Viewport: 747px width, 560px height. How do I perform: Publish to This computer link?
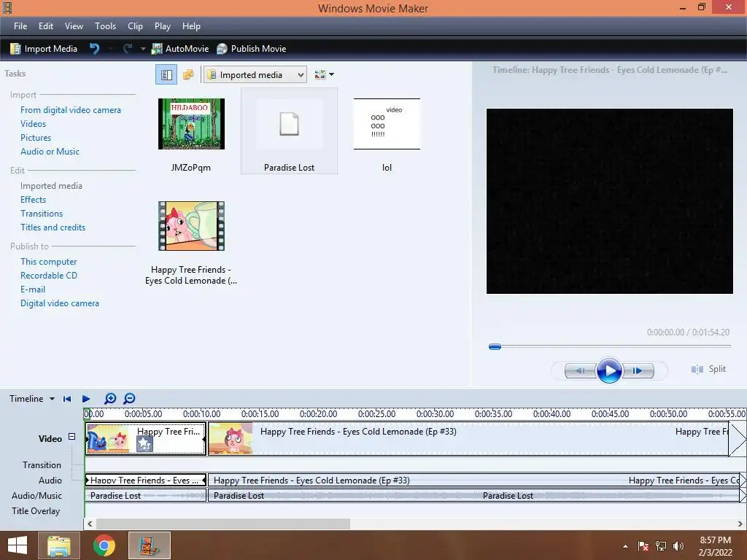coord(49,262)
